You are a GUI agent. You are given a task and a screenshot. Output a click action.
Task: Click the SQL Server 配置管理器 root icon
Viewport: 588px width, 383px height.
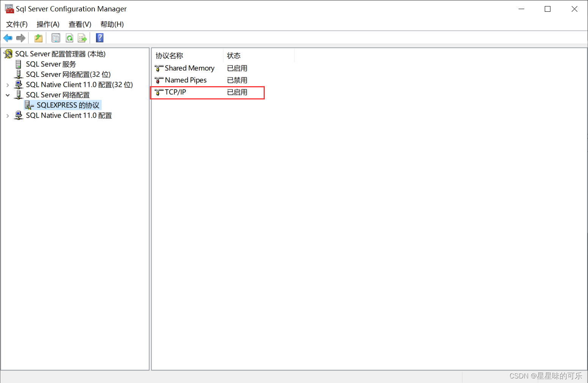pyautogui.click(x=8, y=54)
